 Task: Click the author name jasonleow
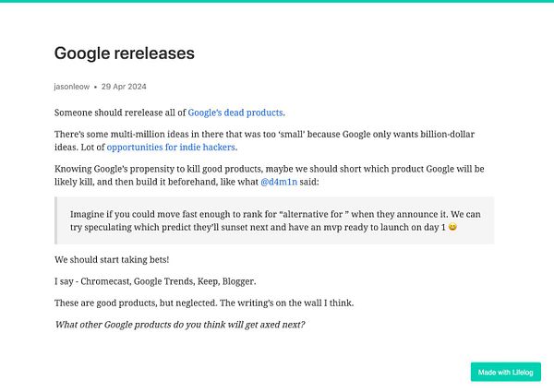point(72,87)
